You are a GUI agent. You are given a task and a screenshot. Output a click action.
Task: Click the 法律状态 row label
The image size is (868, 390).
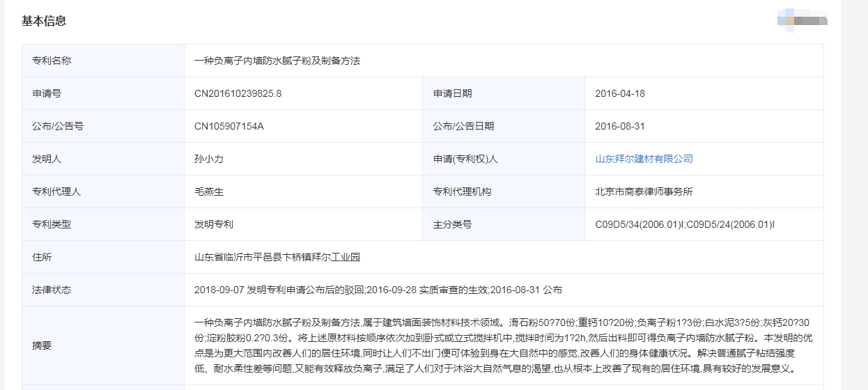[52, 290]
